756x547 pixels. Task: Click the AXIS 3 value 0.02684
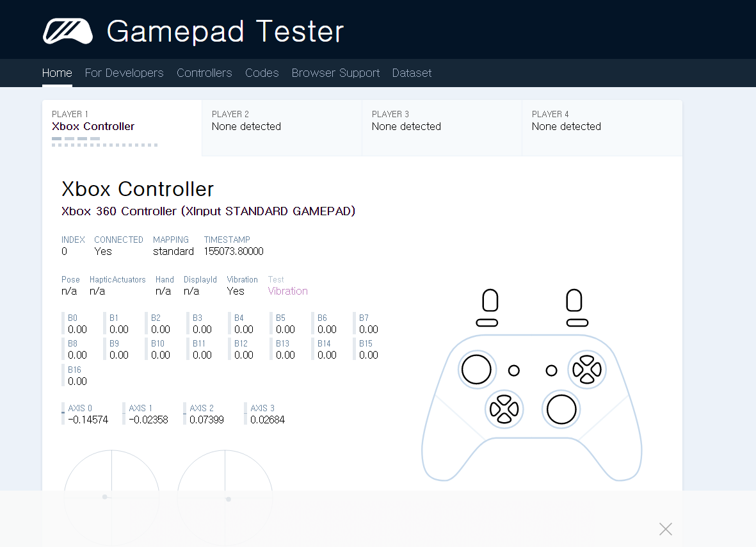pyautogui.click(x=268, y=420)
